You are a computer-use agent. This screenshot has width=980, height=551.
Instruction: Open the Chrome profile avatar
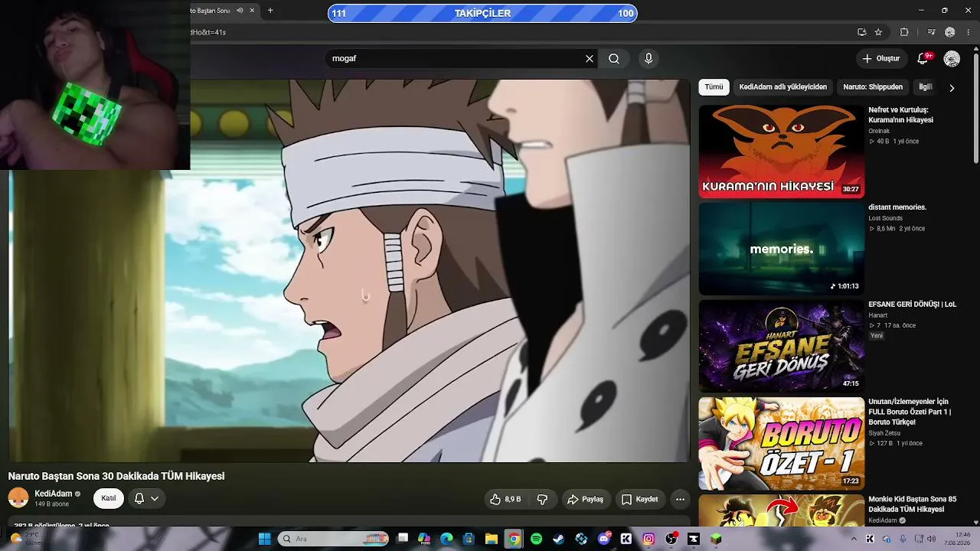pos(950,32)
